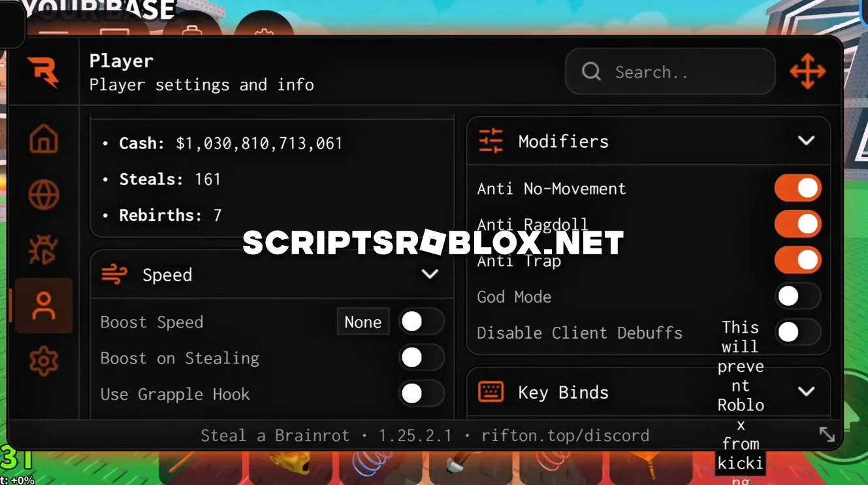The height and width of the screenshot is (485, 868).
Task: Click the resize arrow in bottom-right corner
Action: click(828, 434)
